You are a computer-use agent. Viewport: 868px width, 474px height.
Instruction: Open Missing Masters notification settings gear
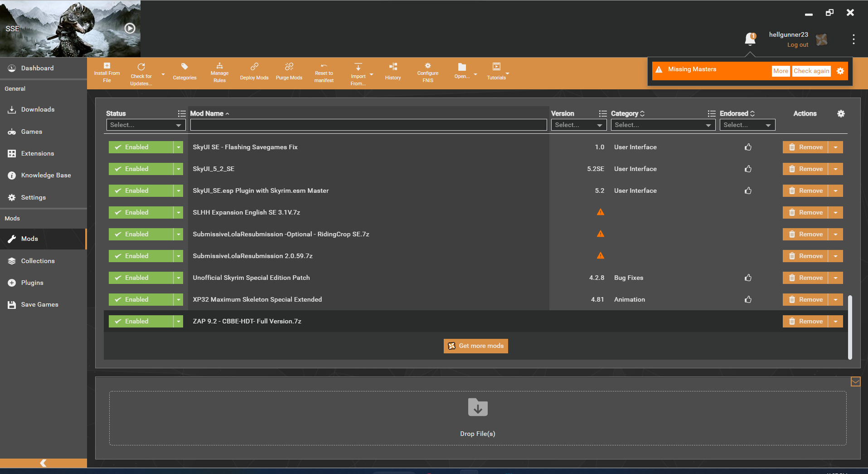pyautogui.click(x=840, y=71)
